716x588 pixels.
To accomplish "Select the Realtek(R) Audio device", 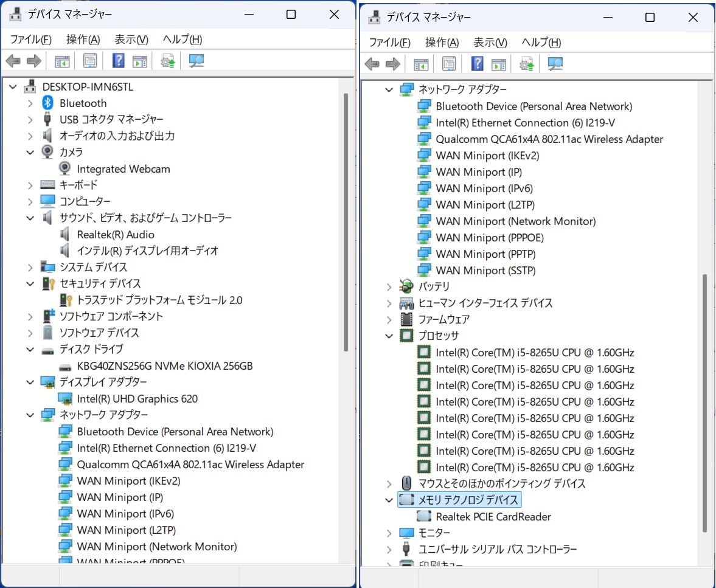I will (115, 235).
